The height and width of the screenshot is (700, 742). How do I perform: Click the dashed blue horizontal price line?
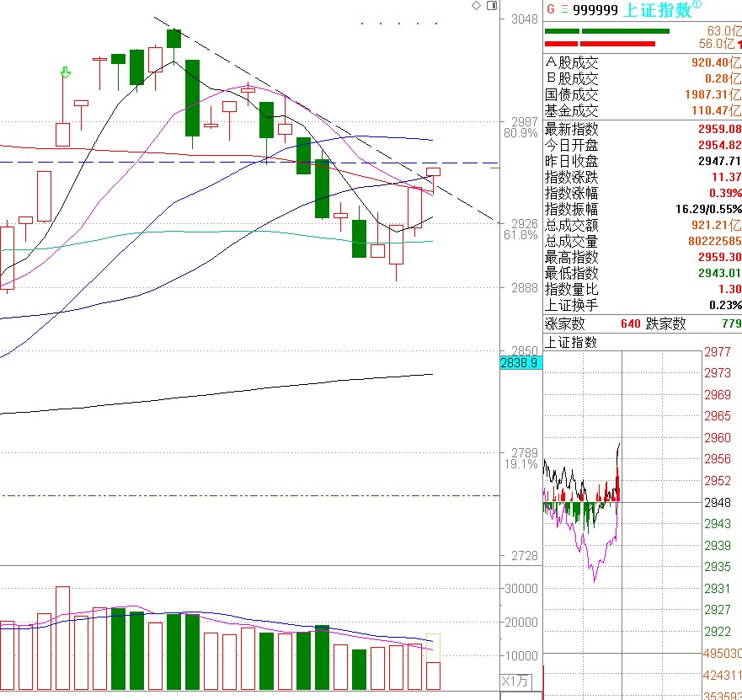pyautogui.click(x=249, y=163)
